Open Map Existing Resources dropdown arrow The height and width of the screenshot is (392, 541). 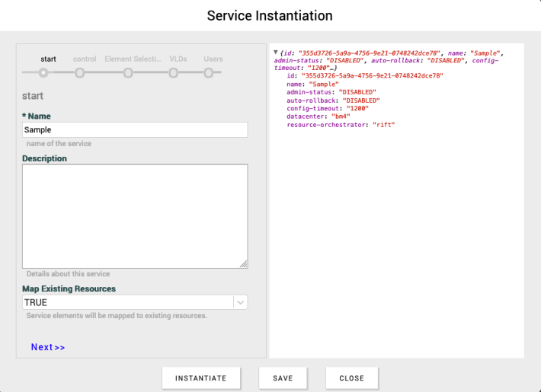click(240, 302)
